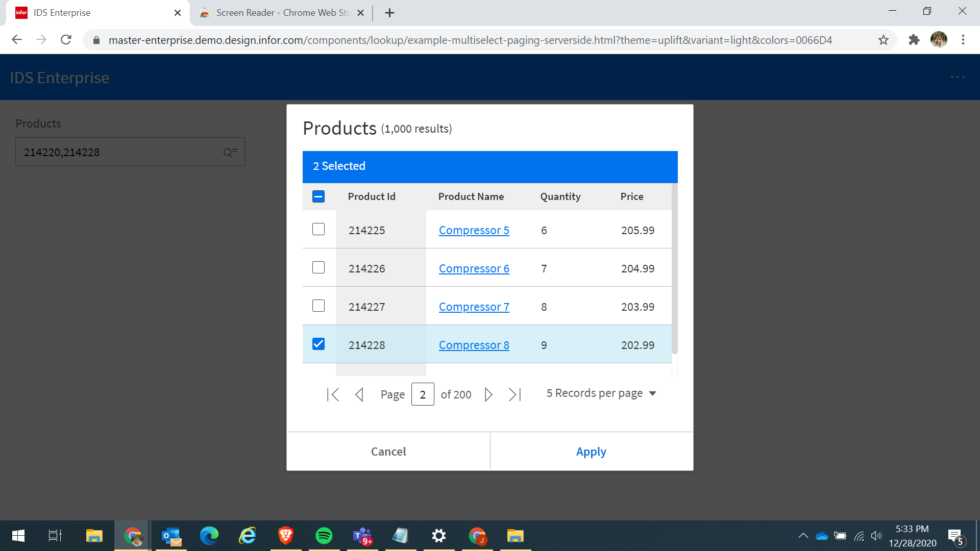Bookmark this page with the star icon
This screenshot has width=980, height=551.
pos(884,40)
